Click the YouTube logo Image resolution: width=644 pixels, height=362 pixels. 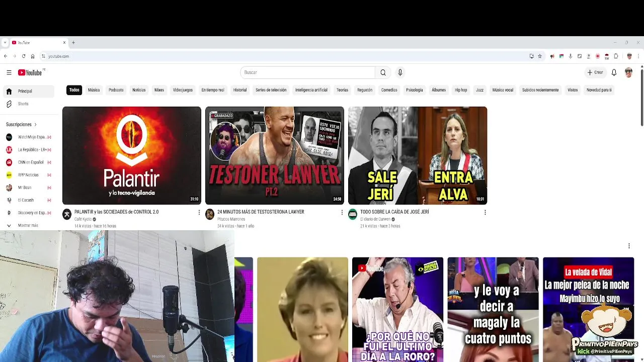click(30, 72)
